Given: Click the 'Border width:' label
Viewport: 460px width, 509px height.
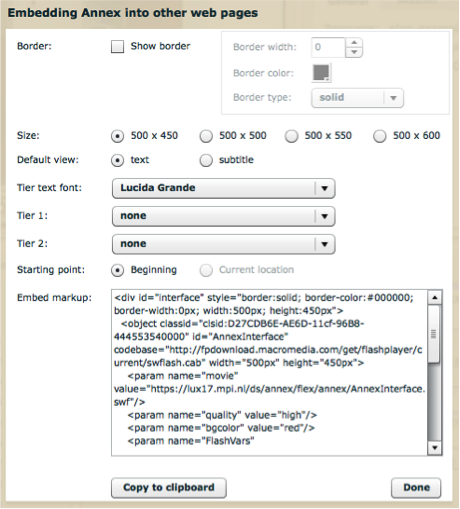Looking at the screenshot, I should point(265,47).
